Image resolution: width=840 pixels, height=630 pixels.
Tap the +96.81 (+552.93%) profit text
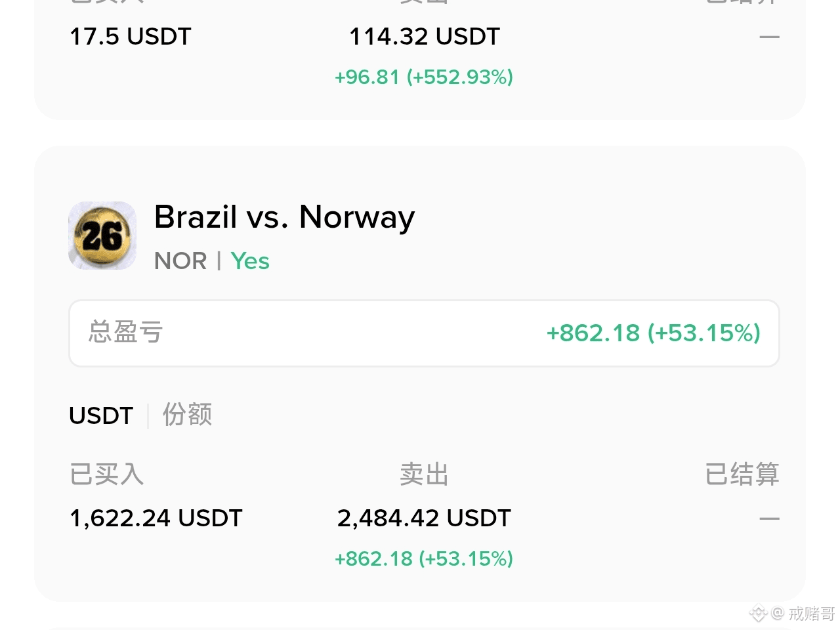pyautogui.click(x=424, y=77)
